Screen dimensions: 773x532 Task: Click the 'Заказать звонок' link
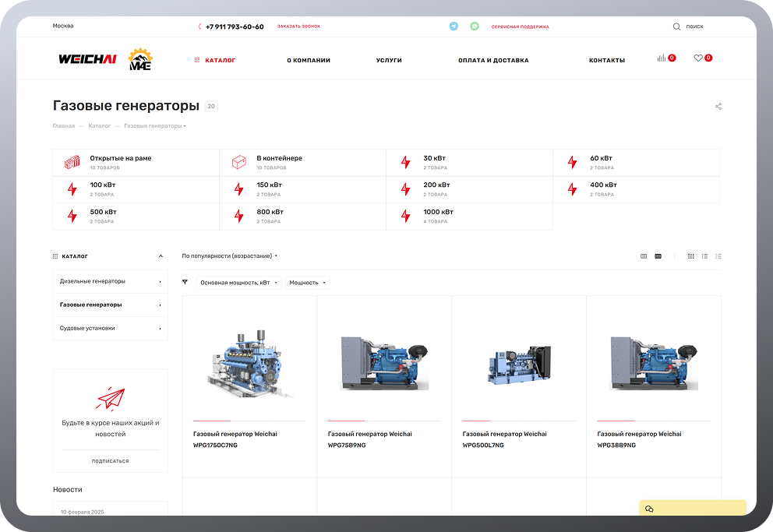click(x=298, y=26)
